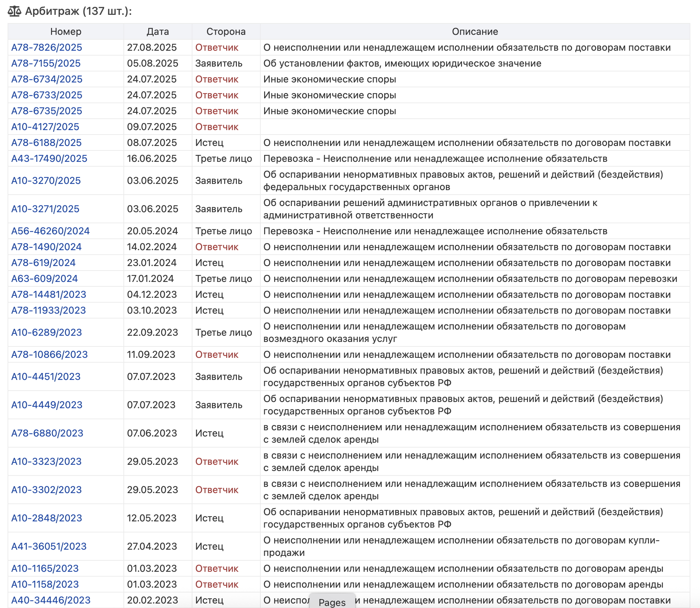Image resolution: width=700 pixels, height=608 pixels.
Task: Open case link A10-3270/2025
Action: click(x=46, y=180)
